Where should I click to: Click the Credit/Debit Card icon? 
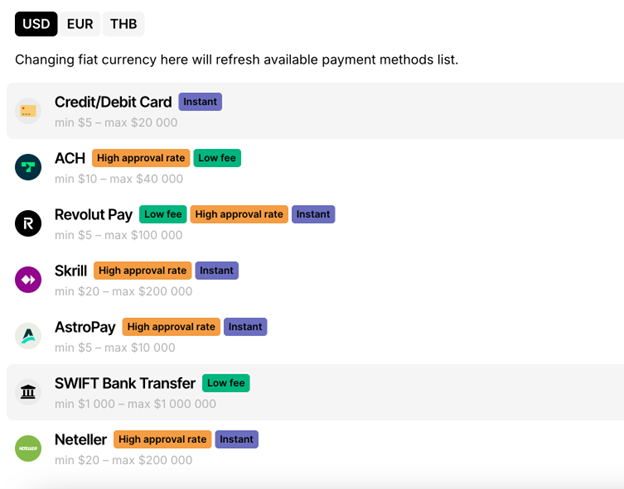coord(28,111)
